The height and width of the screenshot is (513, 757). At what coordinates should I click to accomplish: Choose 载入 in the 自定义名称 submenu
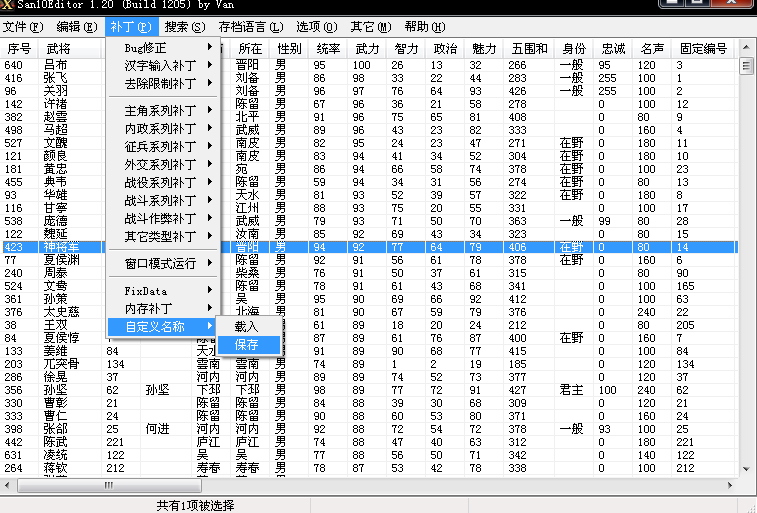246,326
